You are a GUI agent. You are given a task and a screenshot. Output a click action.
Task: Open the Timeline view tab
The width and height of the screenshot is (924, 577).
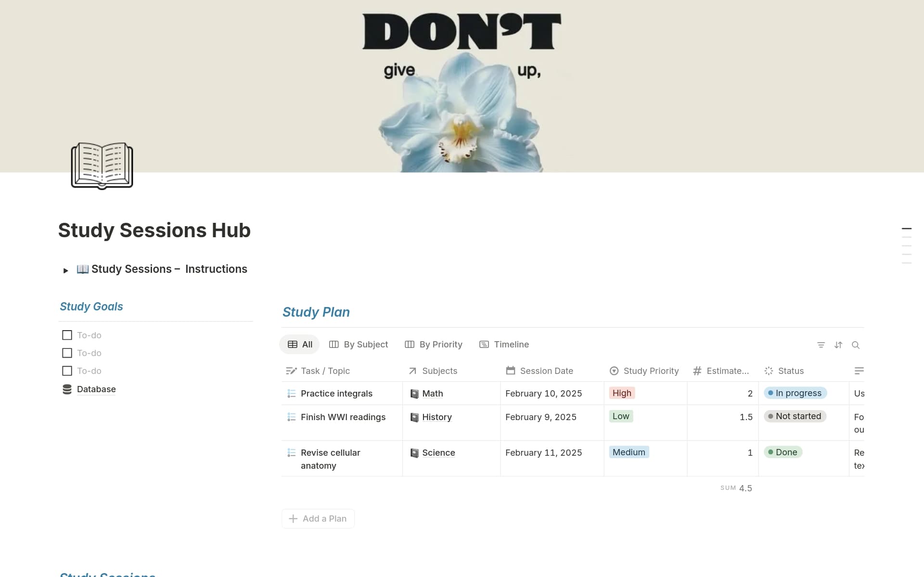tap(503, 344)
